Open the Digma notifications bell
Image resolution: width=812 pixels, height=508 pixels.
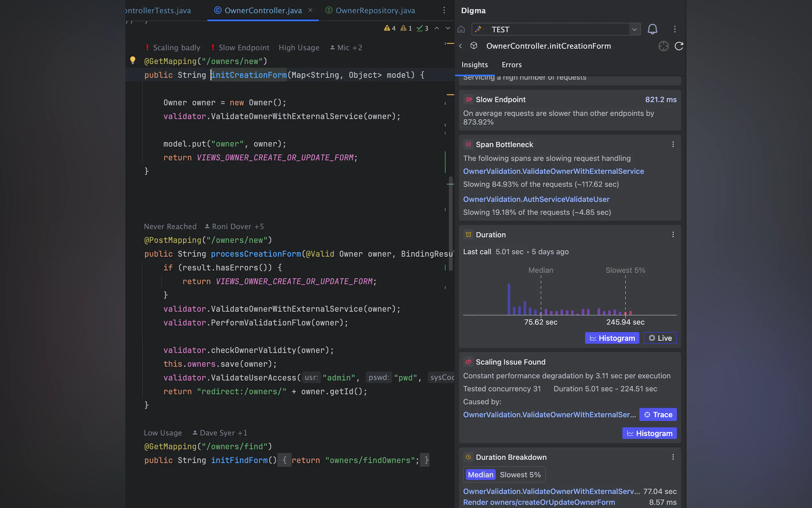click(652, 29)
